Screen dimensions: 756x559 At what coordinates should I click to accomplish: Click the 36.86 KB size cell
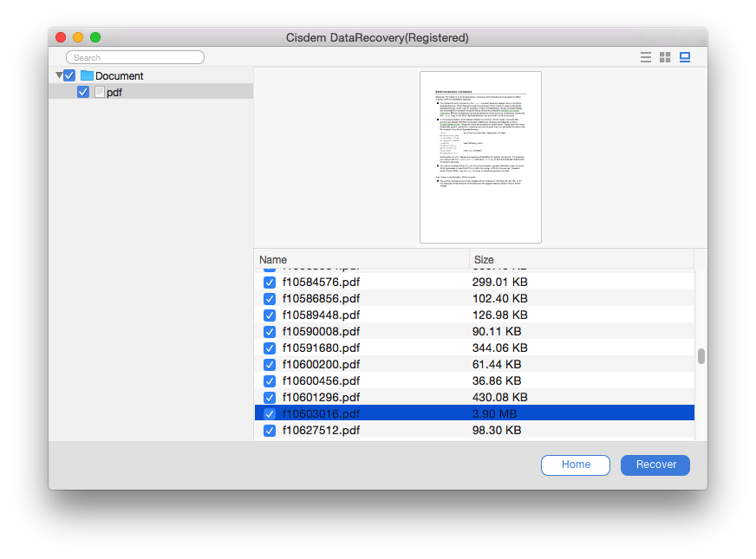coord(497,380)
